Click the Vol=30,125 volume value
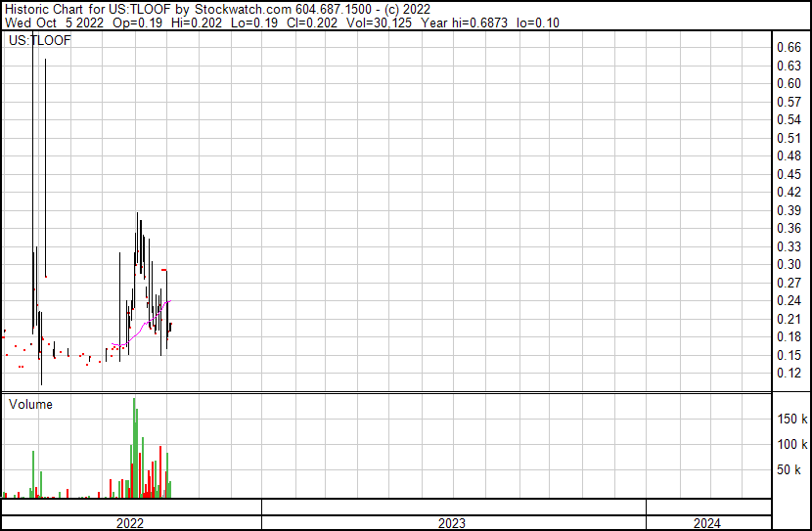Viewport: 812px width, 531px height. pos(374,23)
